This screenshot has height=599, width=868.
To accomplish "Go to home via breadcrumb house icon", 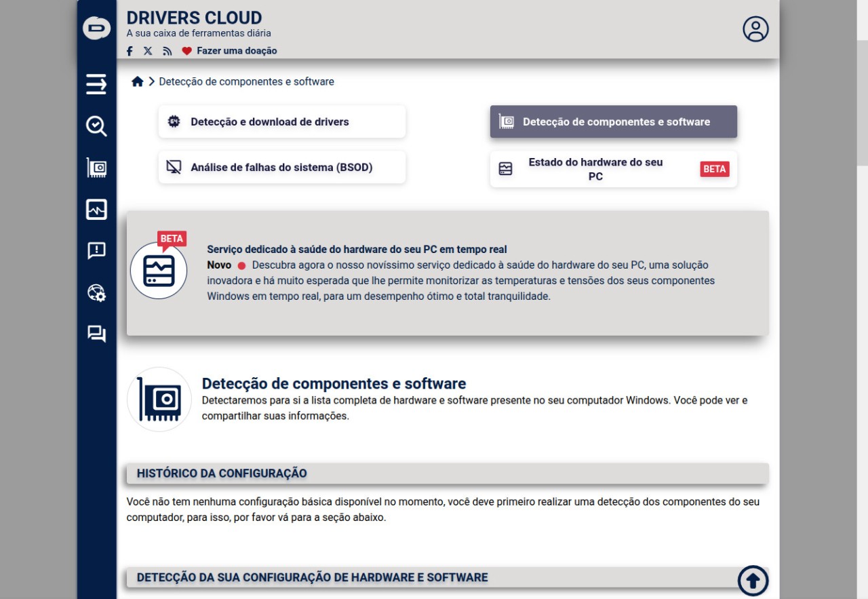I will (137, 81).
